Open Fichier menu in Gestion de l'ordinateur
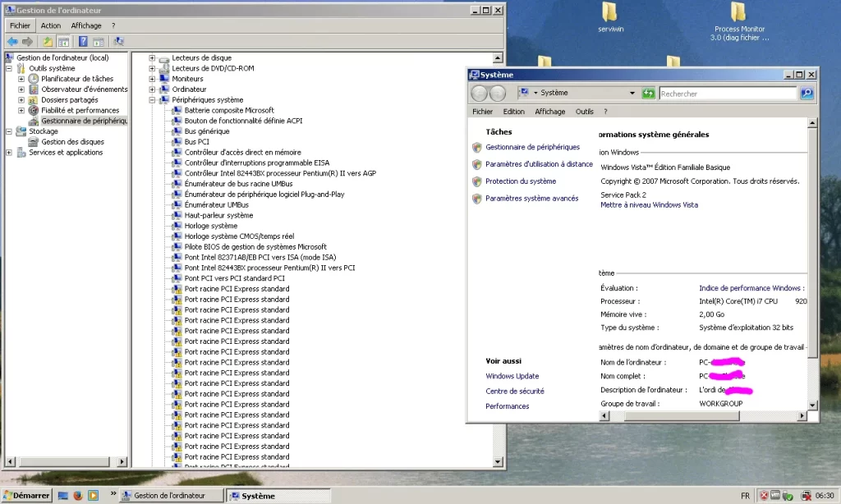The width and height of the screenshot is (841, 504). pyautogui.click(x=20, y=25)
